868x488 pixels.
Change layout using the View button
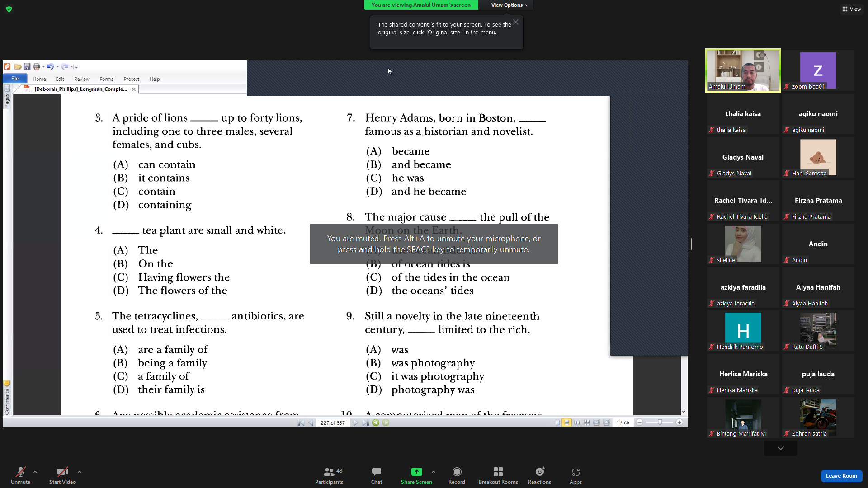(x=852, y=9)
